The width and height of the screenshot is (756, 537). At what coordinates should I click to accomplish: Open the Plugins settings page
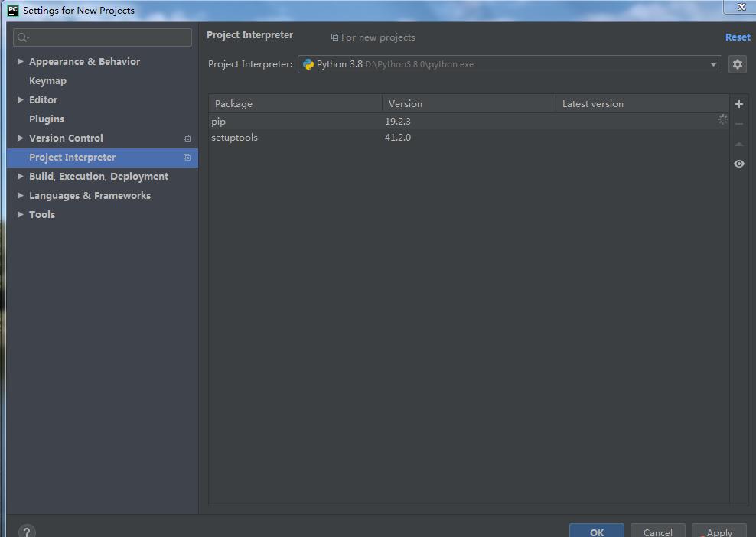[x=47, y=119]
